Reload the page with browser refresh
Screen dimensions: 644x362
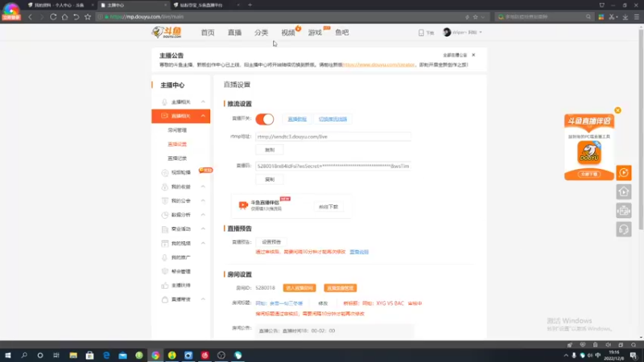pyautogui.click(x=53, y=17)
